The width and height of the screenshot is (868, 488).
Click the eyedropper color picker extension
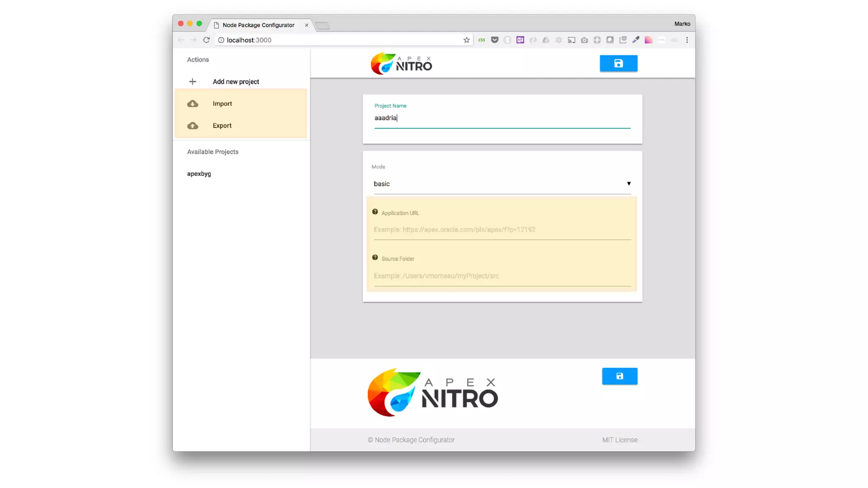pos(635,40)
